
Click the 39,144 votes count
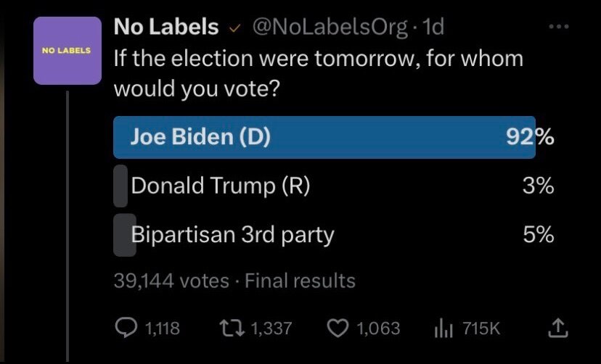coord(171,281)
